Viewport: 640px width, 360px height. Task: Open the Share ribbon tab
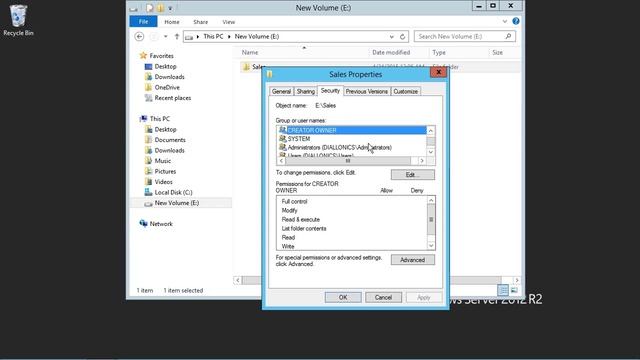pos(200,22)
